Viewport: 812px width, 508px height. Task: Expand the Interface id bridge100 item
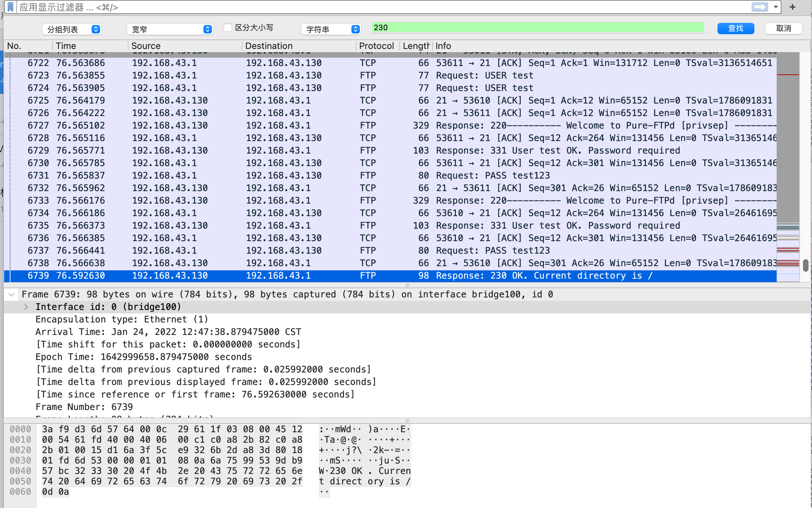click(26, 307)
